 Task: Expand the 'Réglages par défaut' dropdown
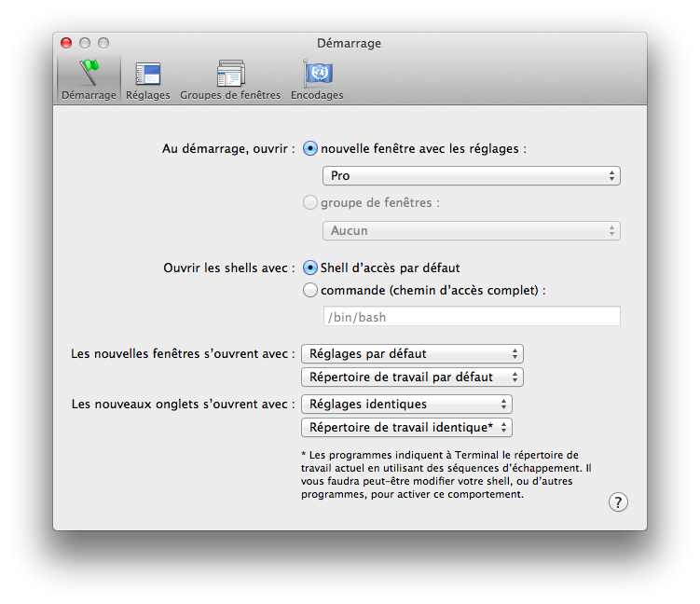(x=412, y=353)
